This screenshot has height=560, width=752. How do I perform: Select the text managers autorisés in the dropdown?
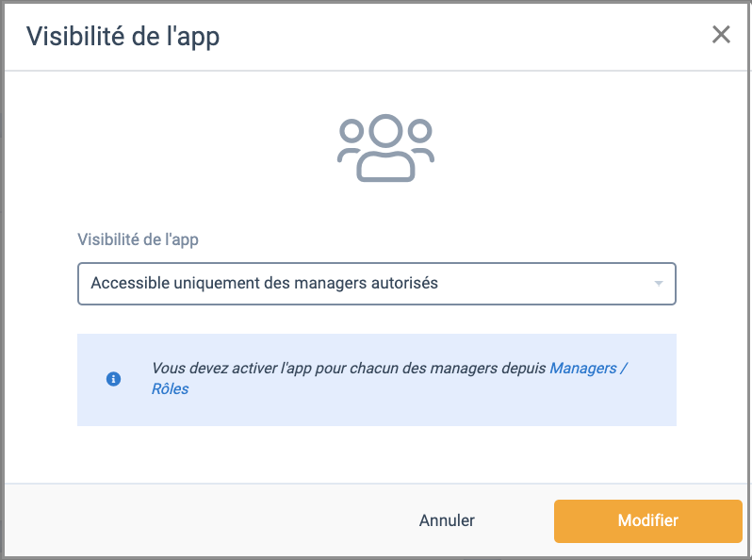coord(366,283)
